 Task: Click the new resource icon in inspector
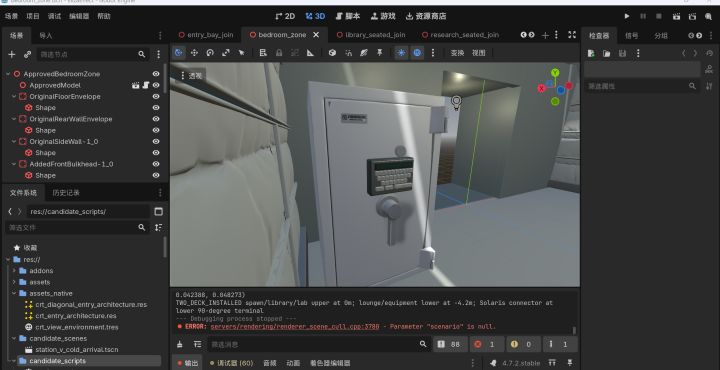pos(591,53)
